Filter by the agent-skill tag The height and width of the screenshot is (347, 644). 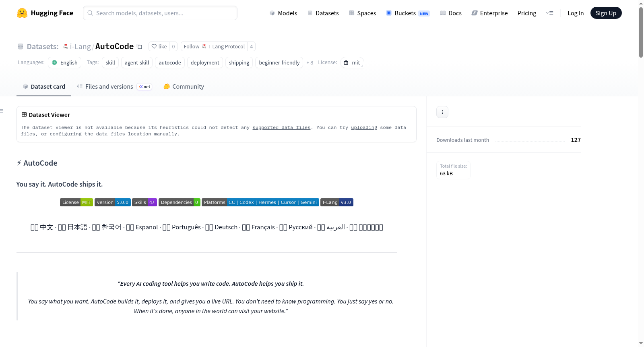coord(137,62)
